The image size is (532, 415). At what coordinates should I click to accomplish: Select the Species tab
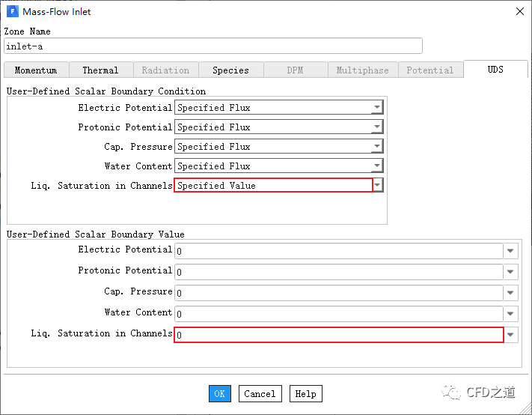[230, 70]
